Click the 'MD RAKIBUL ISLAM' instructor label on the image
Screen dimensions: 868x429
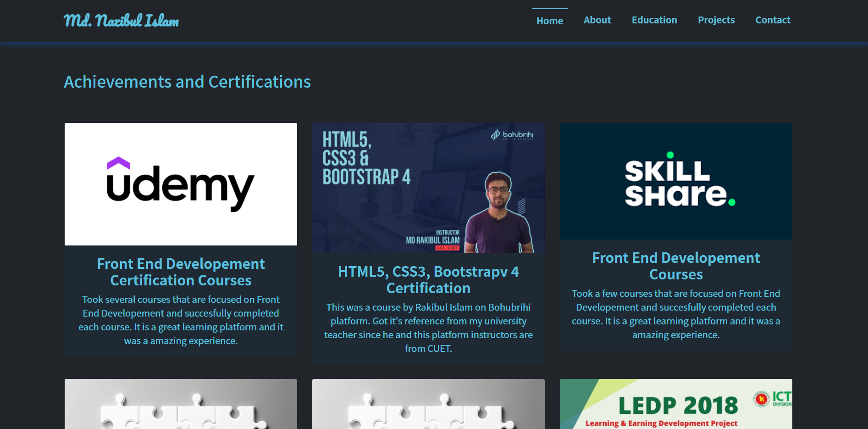click(x=432, y=240)
